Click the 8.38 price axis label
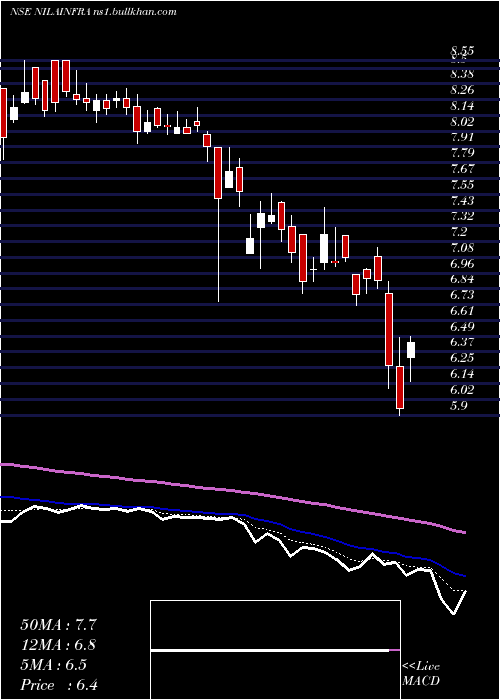Image resolution: width=500 pixels, height=700 pixels. click(x=462, y=74)
